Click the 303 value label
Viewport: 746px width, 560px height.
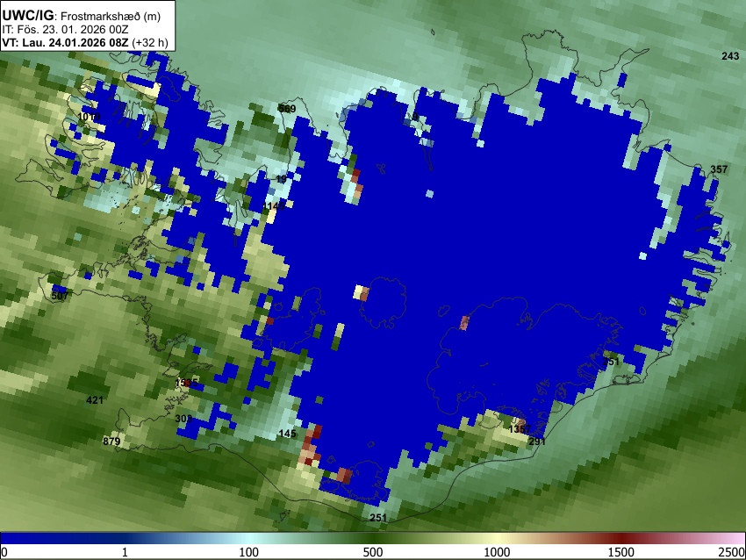183,418
